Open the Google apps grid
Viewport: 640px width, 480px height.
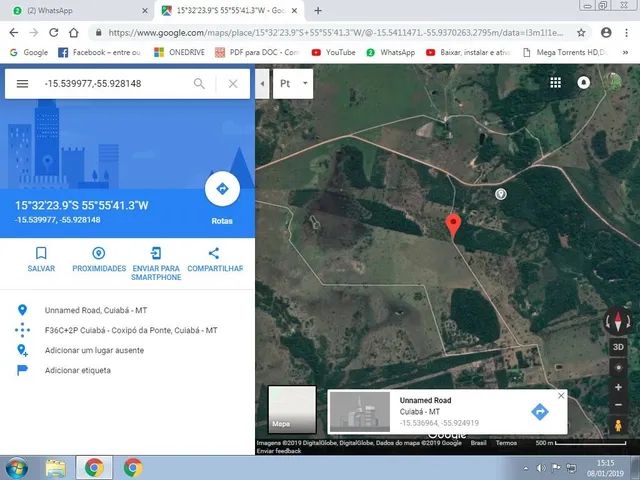[x=556, y=82]
